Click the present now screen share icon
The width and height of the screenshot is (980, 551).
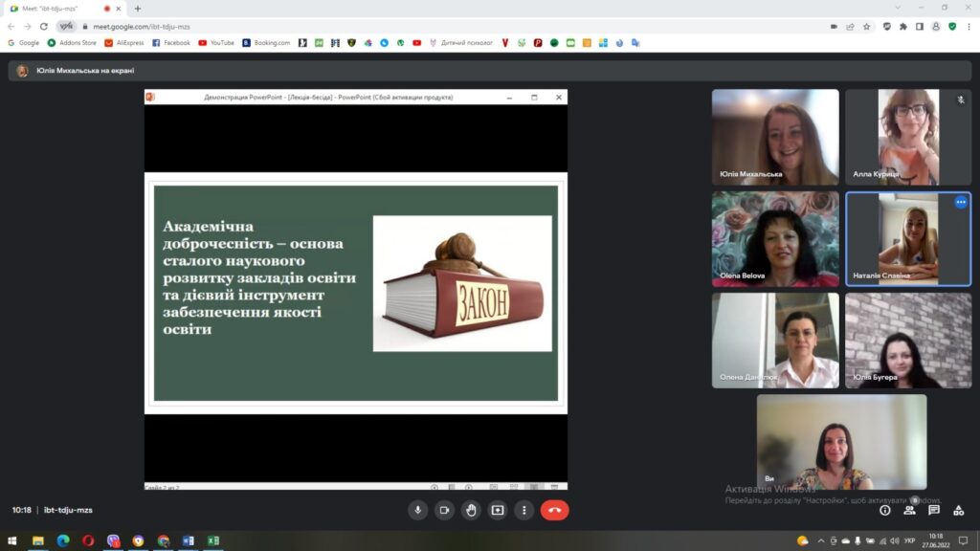point(498,510)
